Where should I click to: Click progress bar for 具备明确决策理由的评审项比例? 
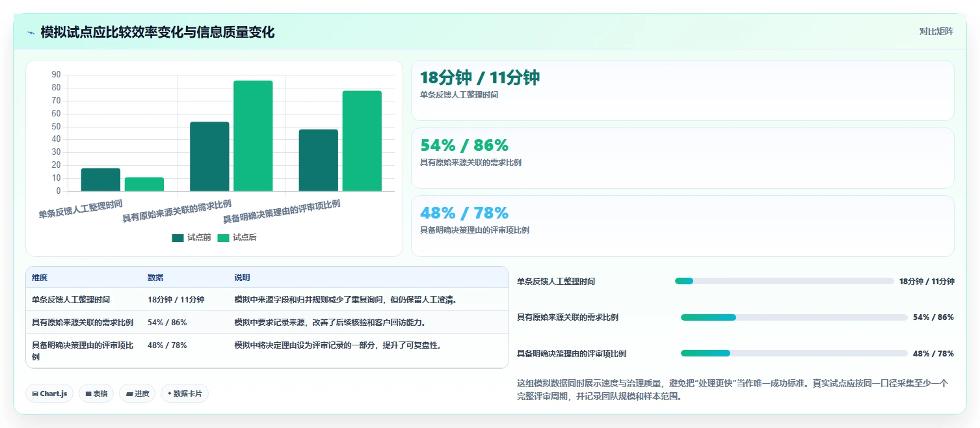[794, 353]
